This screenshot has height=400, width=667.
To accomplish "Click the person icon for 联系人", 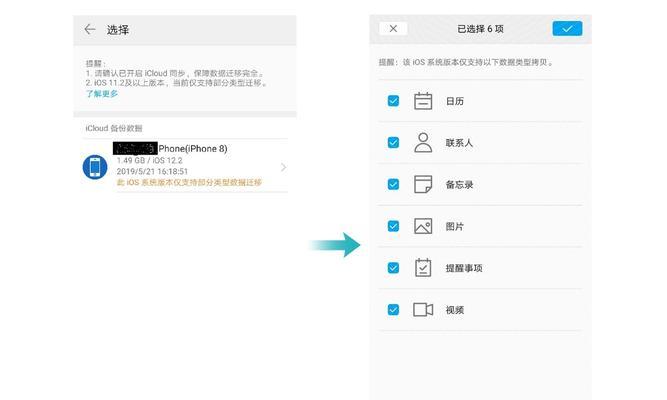I will (x=423, y=143).
